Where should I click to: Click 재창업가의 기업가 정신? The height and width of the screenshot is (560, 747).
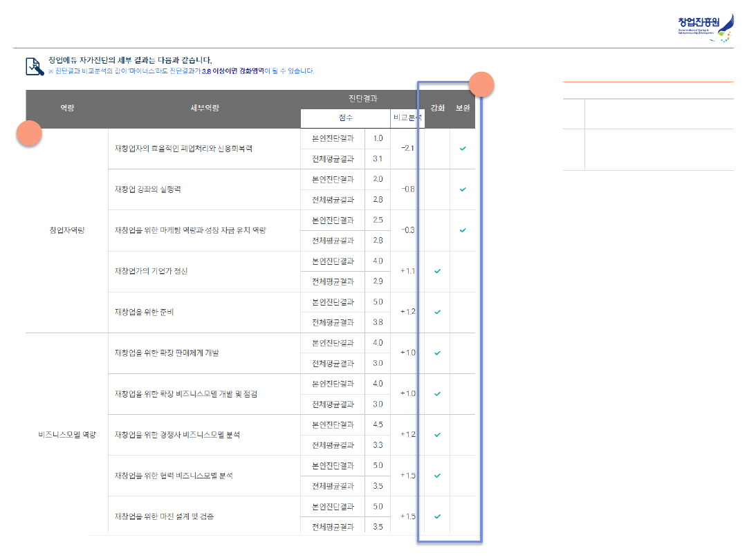[x=151, y=272]
